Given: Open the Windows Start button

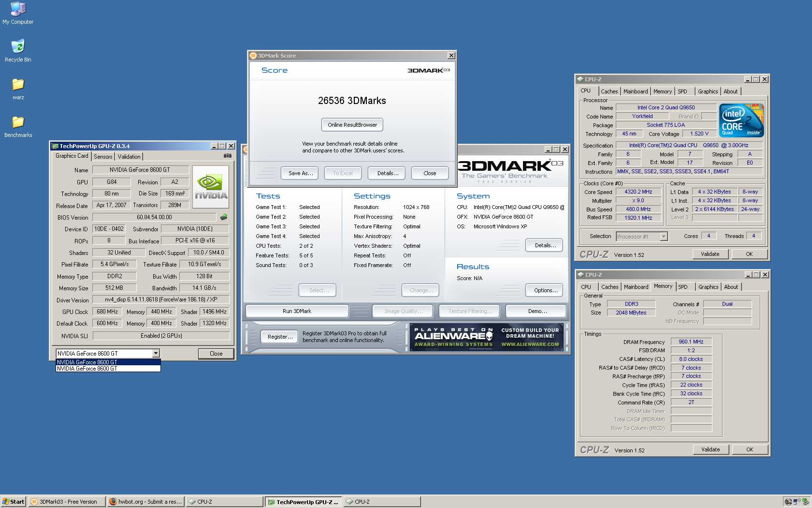Looking at the screenshot, I should pos(14,502).
